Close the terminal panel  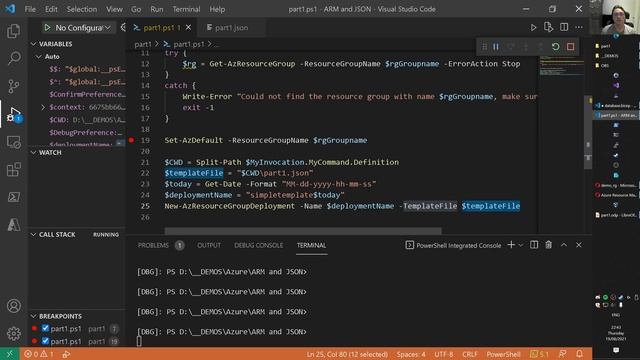coord(579,245)
